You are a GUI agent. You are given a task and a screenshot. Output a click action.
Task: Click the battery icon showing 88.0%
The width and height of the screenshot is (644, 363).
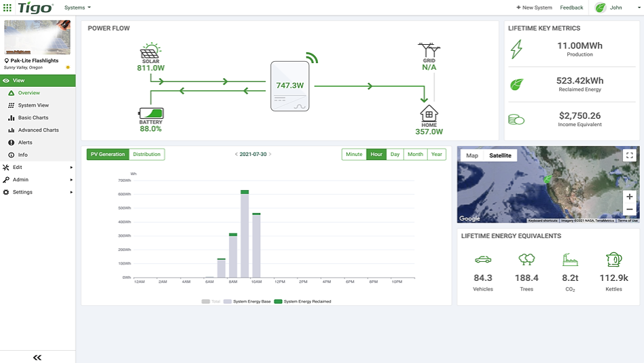tap(151, 113)
